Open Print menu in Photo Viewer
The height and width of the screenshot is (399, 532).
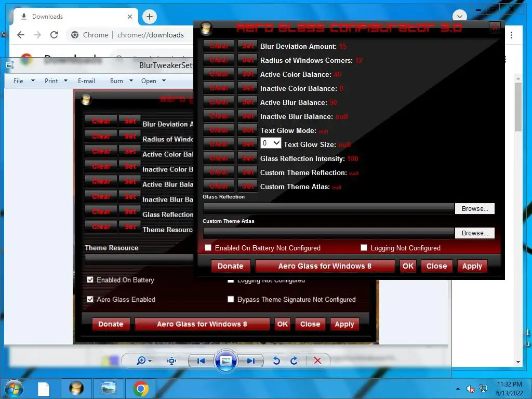(x=56, y=81)
